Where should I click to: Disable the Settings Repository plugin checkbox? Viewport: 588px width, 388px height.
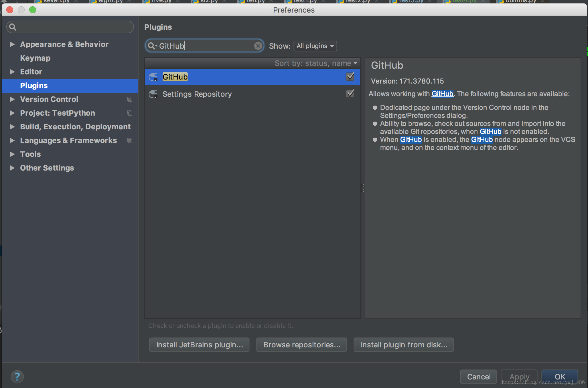coord(350,94)
